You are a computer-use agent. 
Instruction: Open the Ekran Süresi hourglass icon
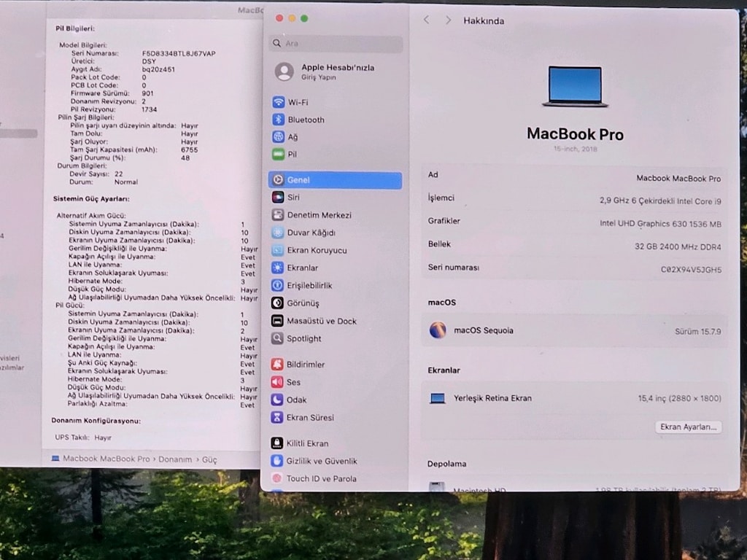click(276, 417)
